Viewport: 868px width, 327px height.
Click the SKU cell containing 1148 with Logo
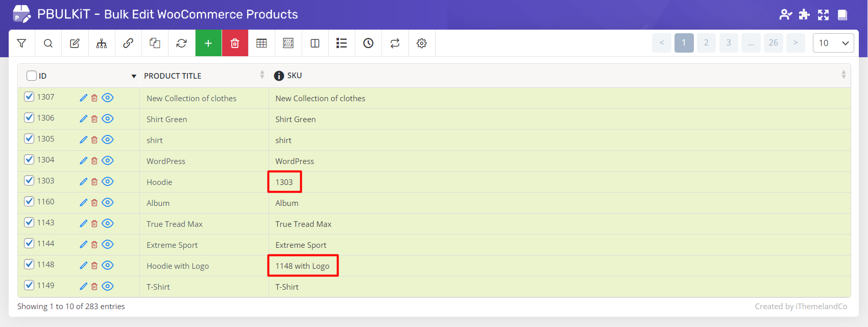tap(302, 266)
